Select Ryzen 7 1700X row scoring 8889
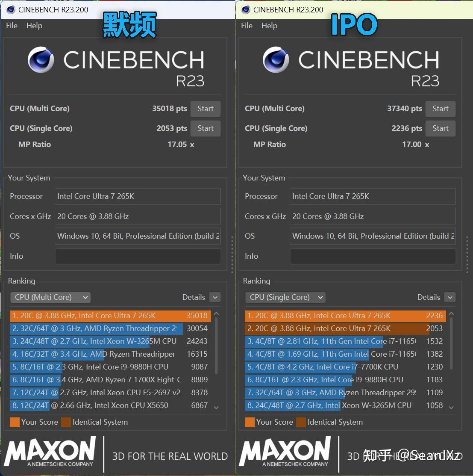This screenshot has width=473, height=476. click(x=110, y=380)
